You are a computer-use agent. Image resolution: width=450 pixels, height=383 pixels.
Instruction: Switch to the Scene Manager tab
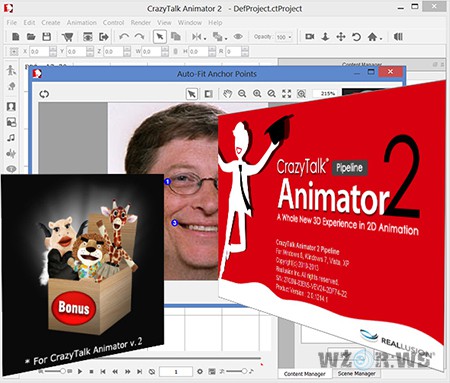[357, 374]
